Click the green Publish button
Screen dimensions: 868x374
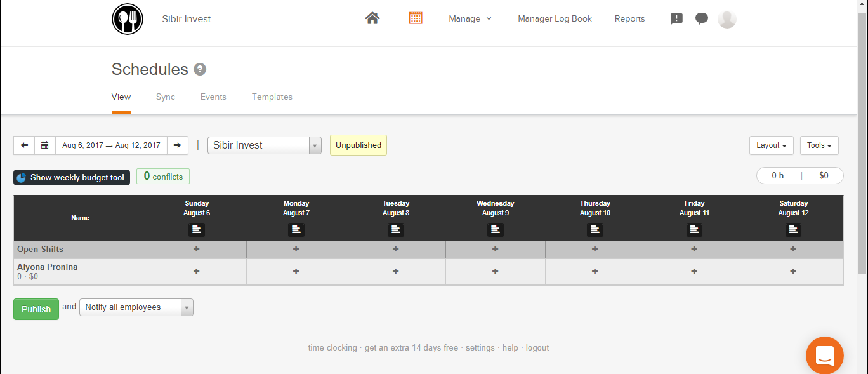[36, 309]
